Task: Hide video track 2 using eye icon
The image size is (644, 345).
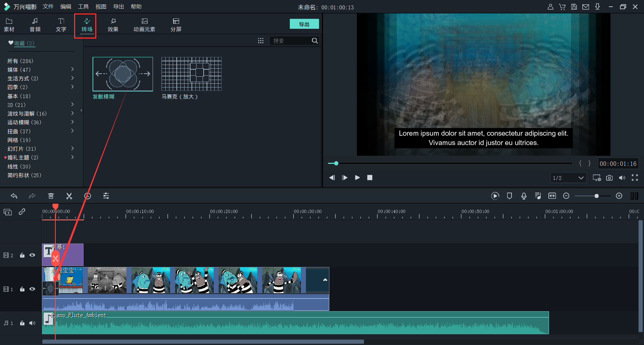Action: pyautogui.click(x=32, y=255)
